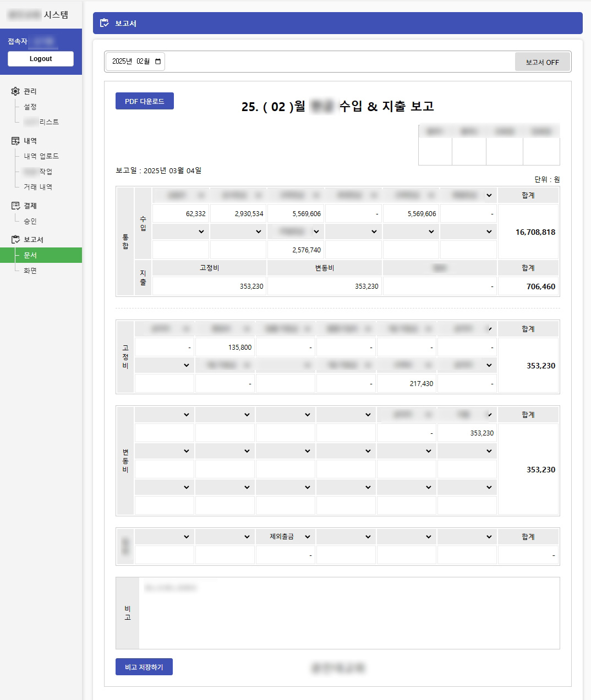Click the 내역 section icon in sidebar
Viewport: 591px width, 700px height.
pyautogui.click(x=16, y=141)
